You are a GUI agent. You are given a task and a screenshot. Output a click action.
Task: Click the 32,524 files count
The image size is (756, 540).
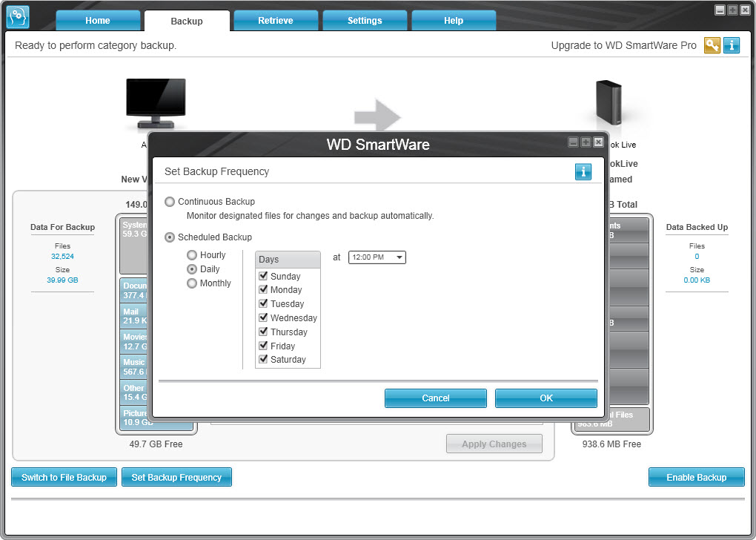[x=63, y=256]
